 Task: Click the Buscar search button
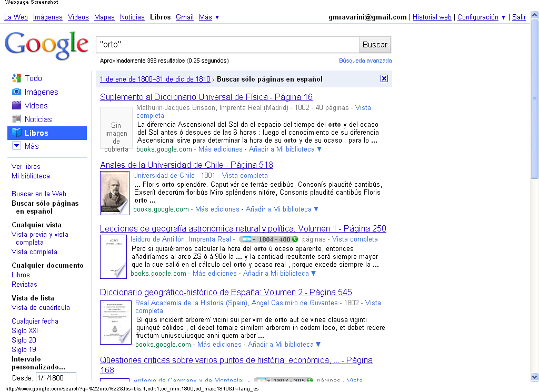375,45
